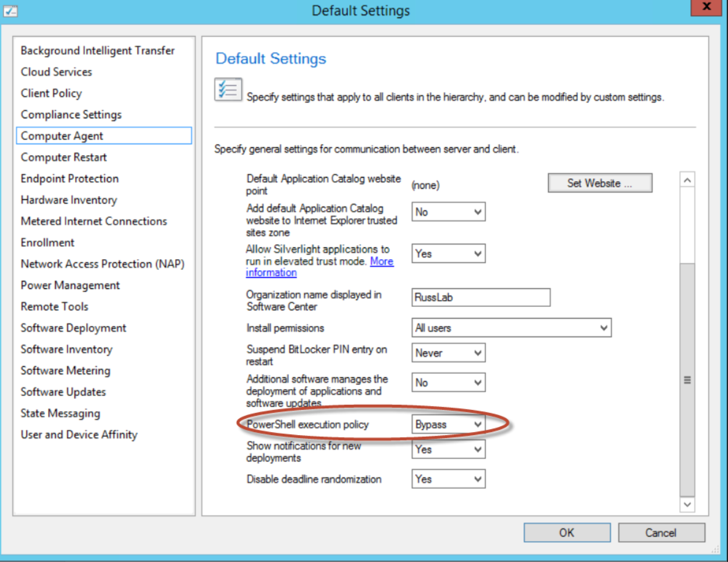
Task: Open Show notifications for new deployments dropdown
Action: [448, 450]
